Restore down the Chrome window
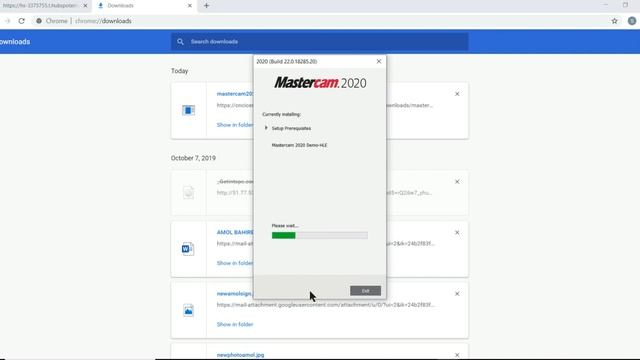This screenshot has height=360, width=640. click(x=625, y=5)
